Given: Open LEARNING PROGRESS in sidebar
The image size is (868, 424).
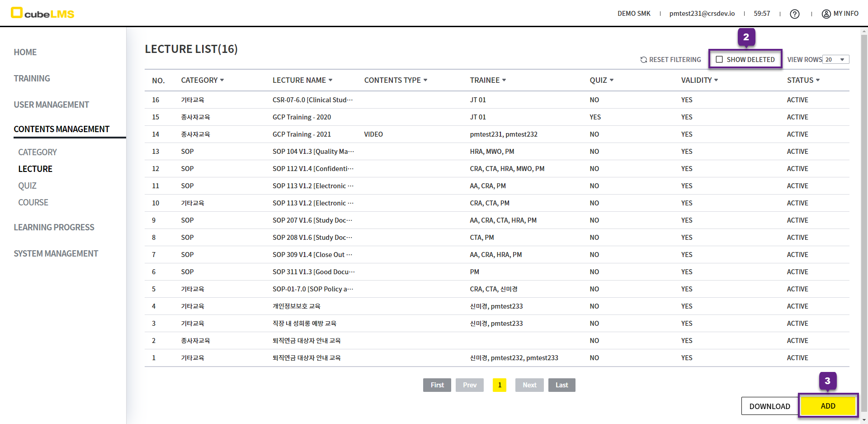Looking at the screenshot, I should click(x=54, y=227).
